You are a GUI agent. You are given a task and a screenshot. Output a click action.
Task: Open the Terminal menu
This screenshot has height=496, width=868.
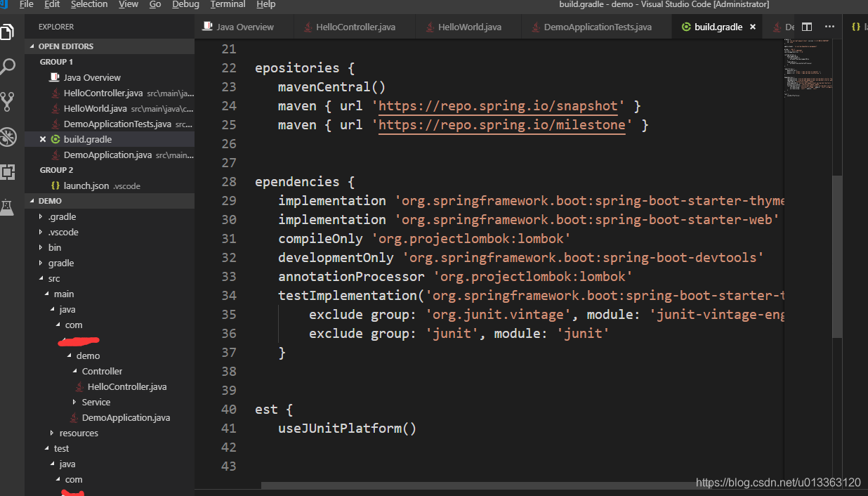pyautogui.click(x=228, y=4)
